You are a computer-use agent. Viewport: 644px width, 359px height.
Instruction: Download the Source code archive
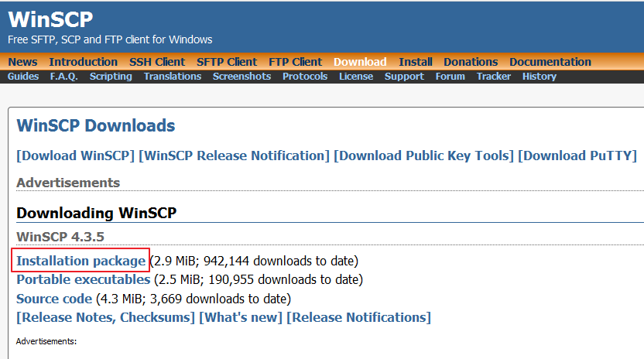(54, 299)
